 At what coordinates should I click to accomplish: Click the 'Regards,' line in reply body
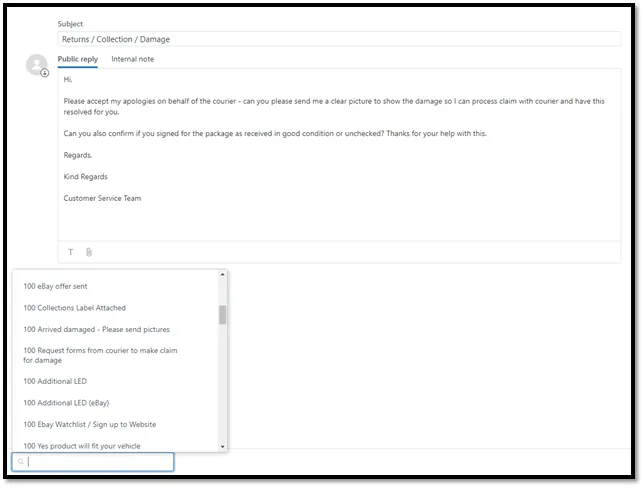point(78,155)
